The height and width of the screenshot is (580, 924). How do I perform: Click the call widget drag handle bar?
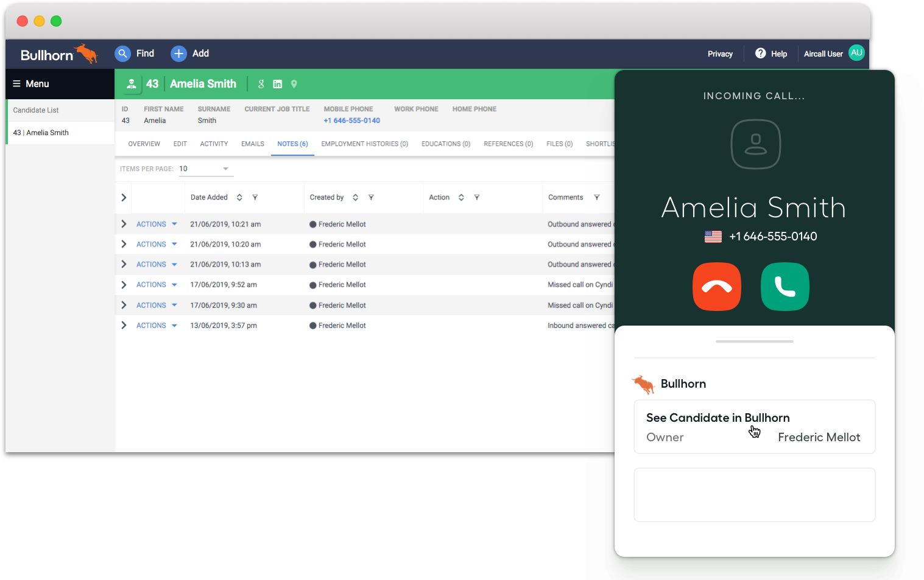754,341
